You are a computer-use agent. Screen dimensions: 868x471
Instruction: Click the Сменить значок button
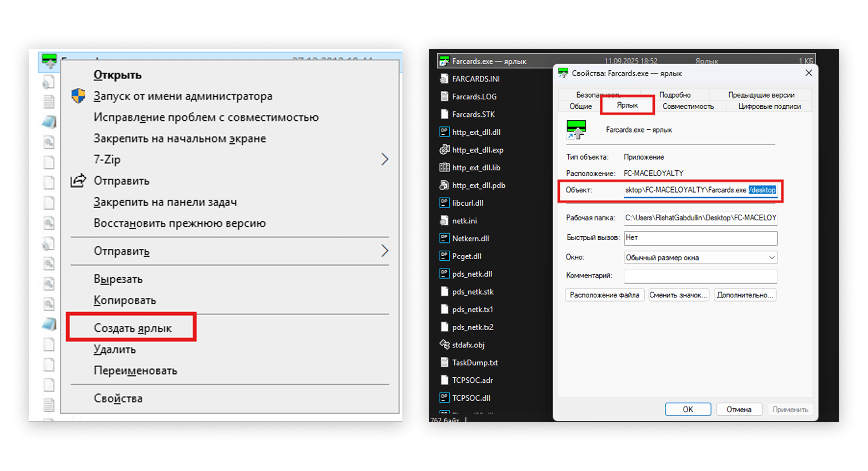tap(678, 295)
